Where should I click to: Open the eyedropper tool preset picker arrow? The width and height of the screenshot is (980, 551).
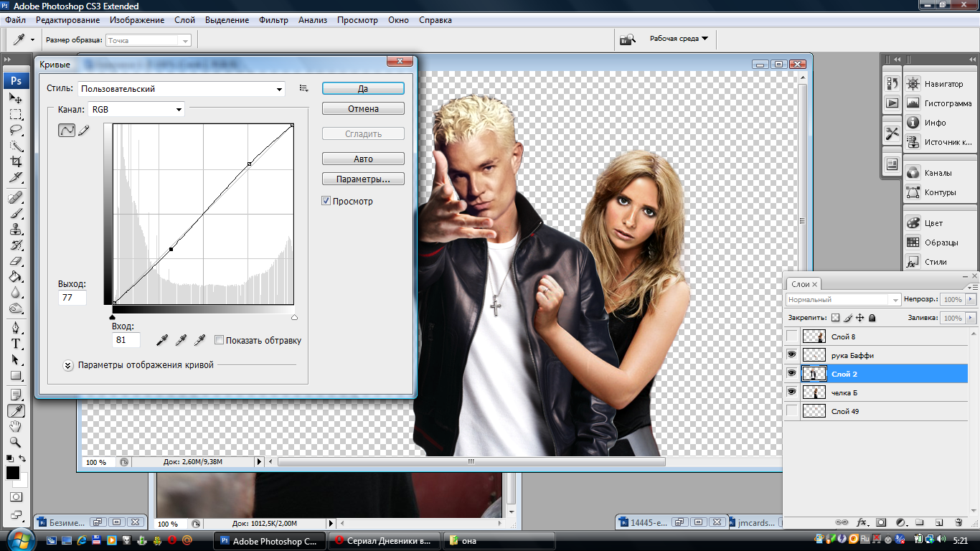(32, 40)
